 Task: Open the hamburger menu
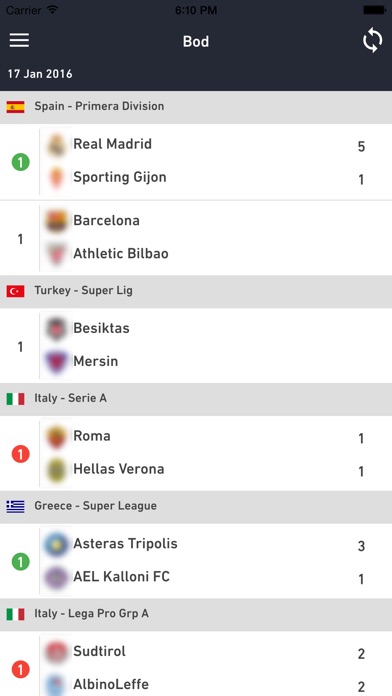(19, 40)
